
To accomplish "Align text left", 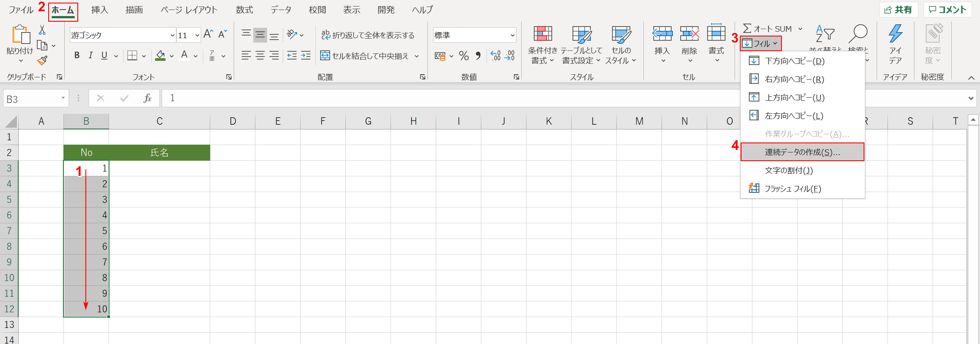I will coord(246,55).
